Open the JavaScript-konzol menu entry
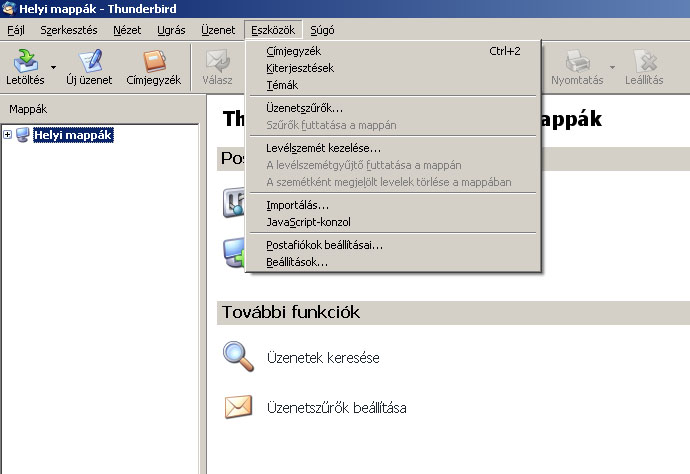Screen dimensions: 690x474 pyautogui.click(x=393, y=222)
